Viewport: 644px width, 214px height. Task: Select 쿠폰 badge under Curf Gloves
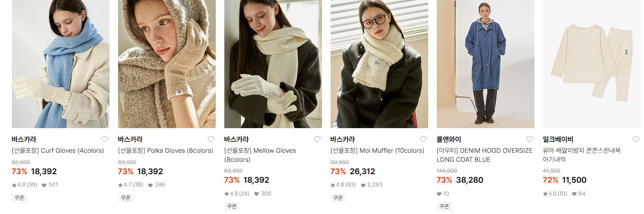[19, 197]
